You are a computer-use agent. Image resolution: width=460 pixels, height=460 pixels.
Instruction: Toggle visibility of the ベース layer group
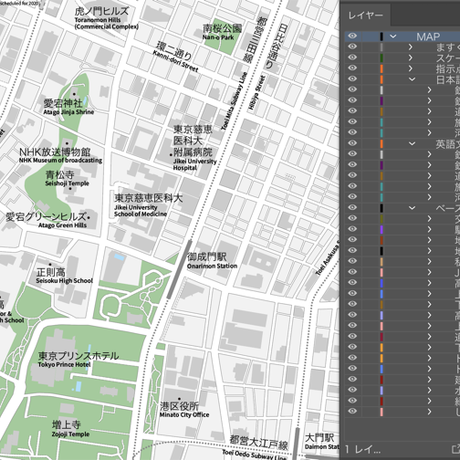[x=352, y=207]
